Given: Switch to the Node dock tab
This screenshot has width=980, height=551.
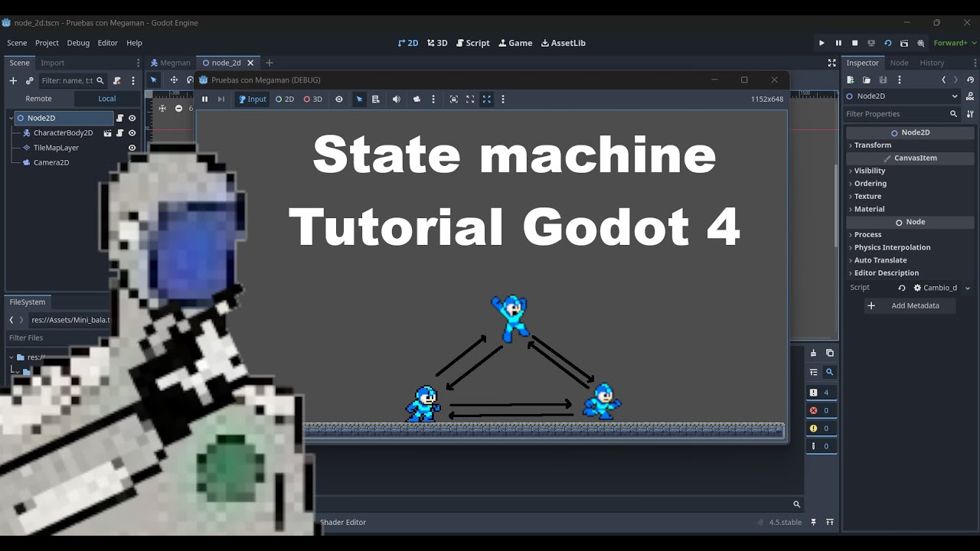Looking at the screenshot, I should click(x=899, y=63).
